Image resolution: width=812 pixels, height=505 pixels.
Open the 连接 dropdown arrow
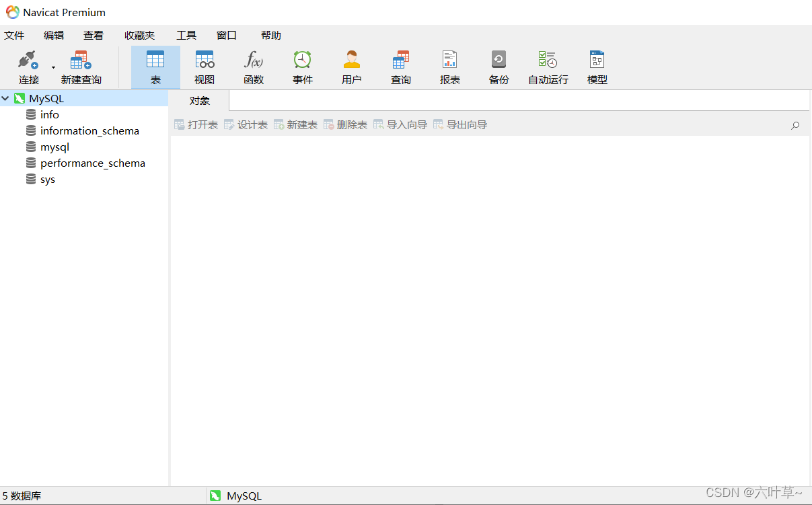(x=53, y=67)
